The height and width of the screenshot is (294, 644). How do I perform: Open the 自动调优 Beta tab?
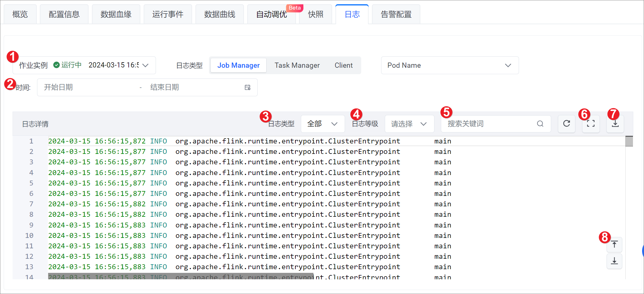tap(271, 14)
